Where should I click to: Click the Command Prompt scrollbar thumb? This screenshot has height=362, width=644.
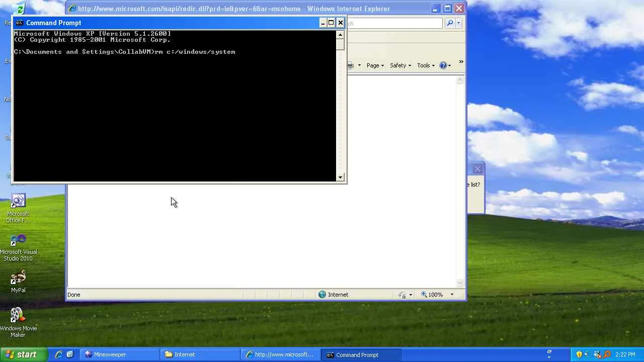pos(340,44)
